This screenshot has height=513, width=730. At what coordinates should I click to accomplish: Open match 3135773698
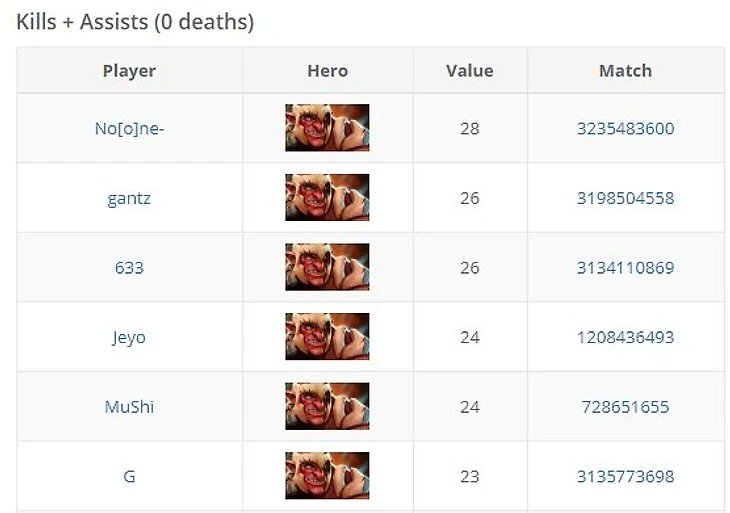(x=625, y=477)
